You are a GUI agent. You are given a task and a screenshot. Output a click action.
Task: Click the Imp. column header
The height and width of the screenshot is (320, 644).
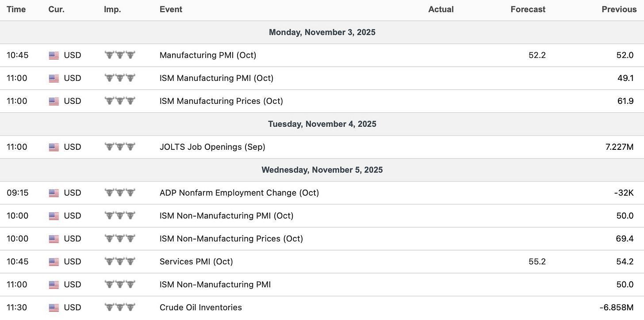112,9
